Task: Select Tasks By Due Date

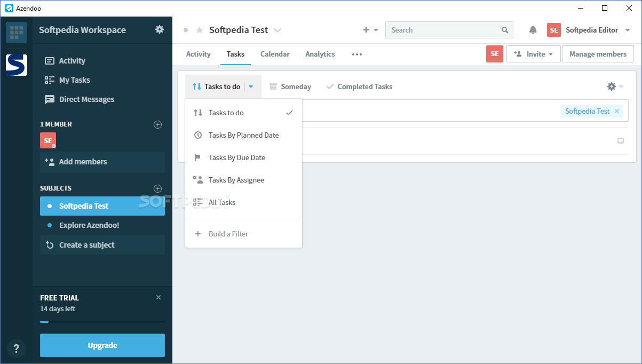Action: 243,157
